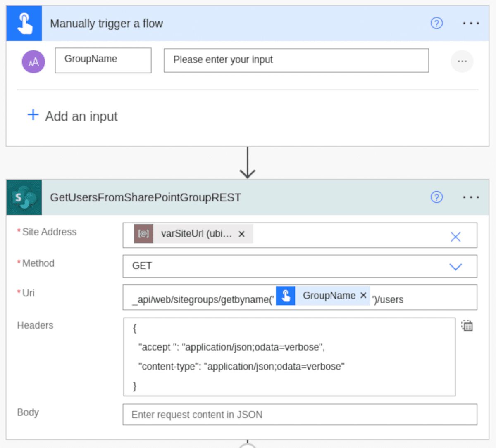Clear the Site Address custom value
Screen dimensions: 496x448
coord(455,237)
